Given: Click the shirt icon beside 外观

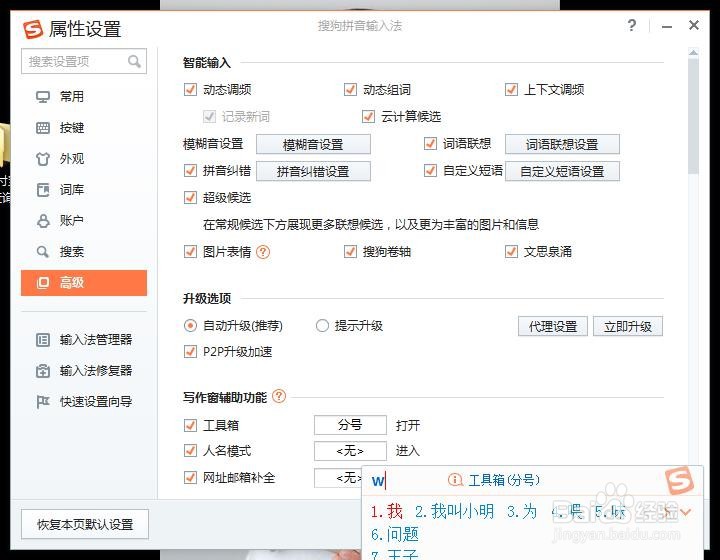Looking at the screenshot, I should (x=43, y=159).
